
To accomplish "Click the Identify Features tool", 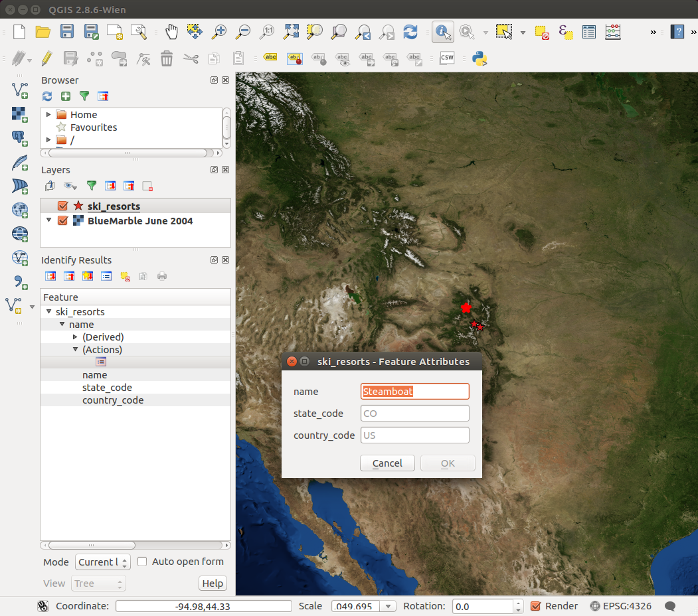I will tap(442, 32).
